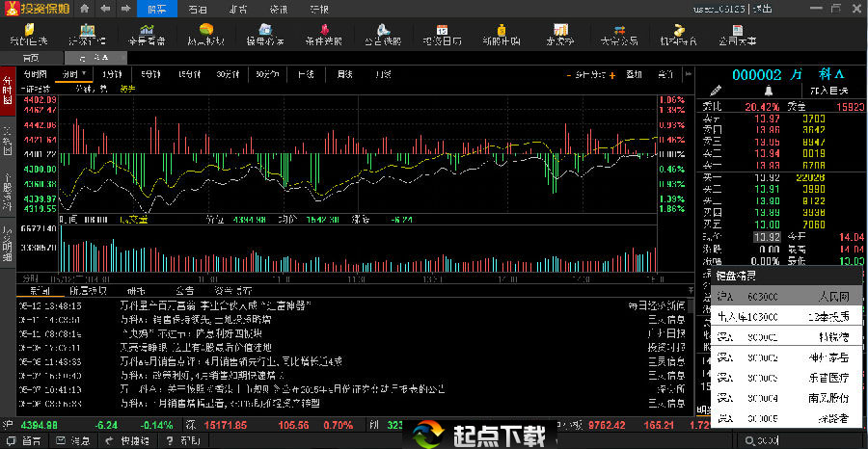
Task: Select row 300002 神州泰岳 in 键盘精灵 list
Action: (787, 357)
